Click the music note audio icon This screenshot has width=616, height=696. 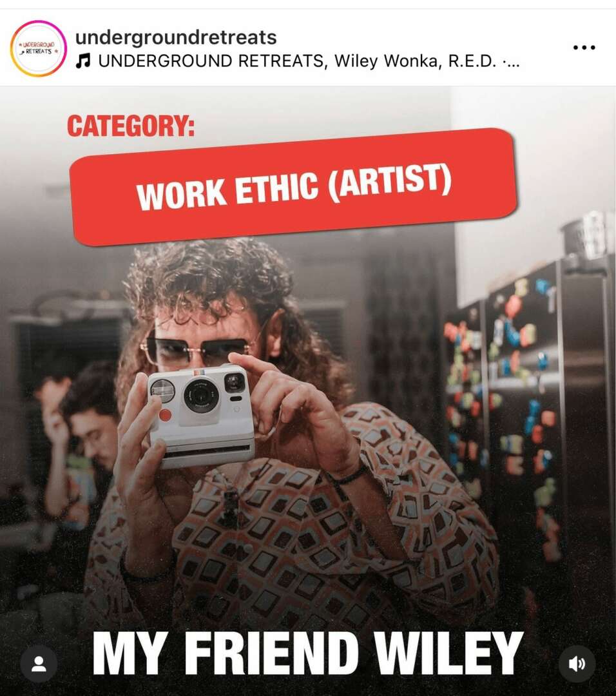coord(82,61)
